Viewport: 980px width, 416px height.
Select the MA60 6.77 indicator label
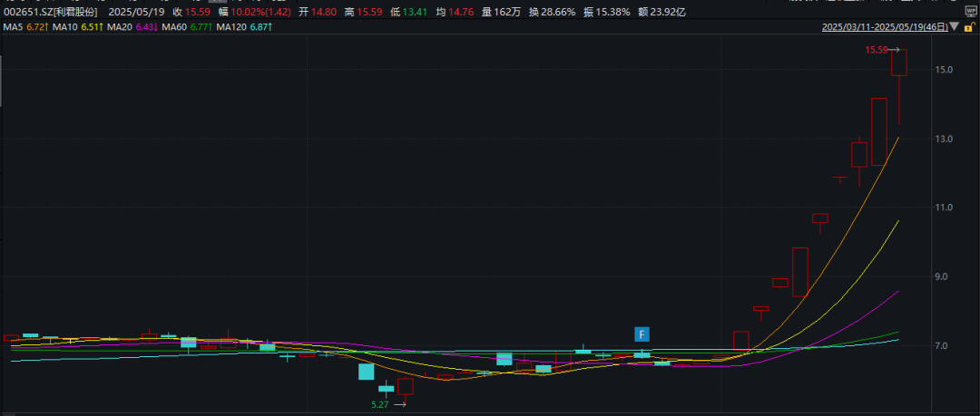[x=187, y=27]
